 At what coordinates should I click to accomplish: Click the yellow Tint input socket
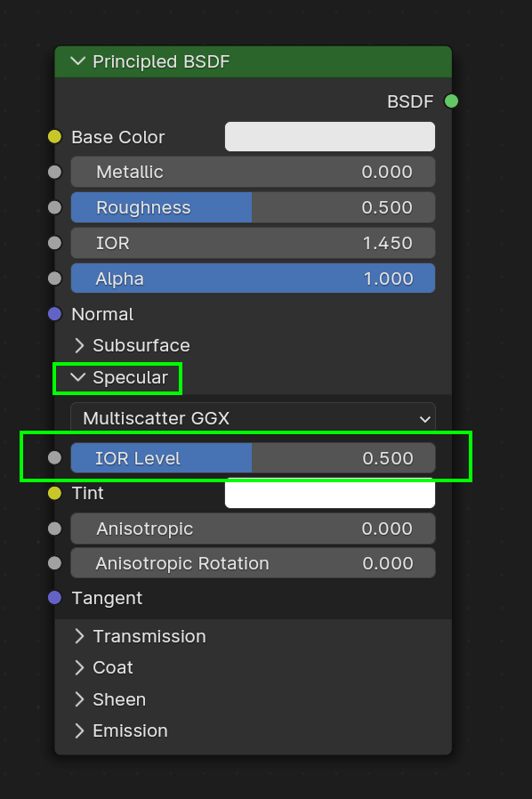[x=55, y=493]
